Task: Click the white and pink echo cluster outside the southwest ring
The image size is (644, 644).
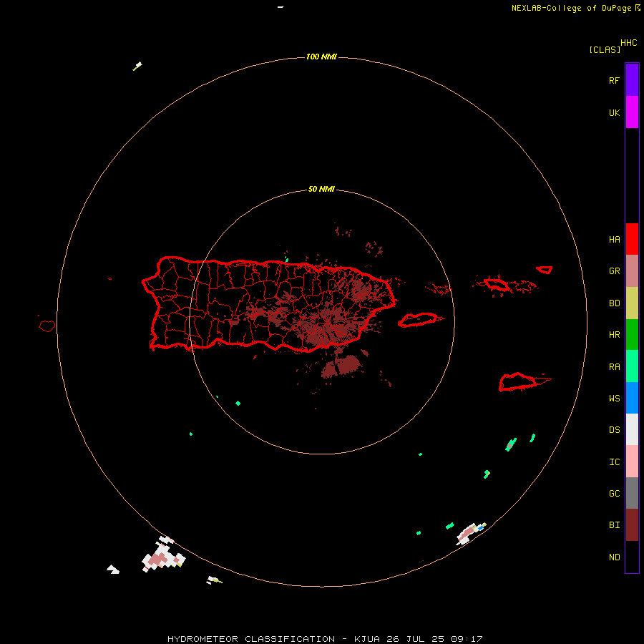Action: [x=163, y=555]
